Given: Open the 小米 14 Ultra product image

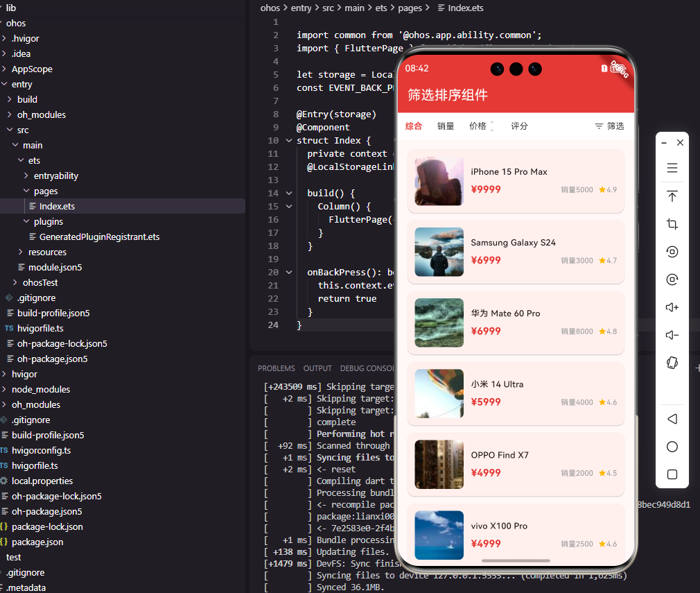Looking at the screenshot, I should (439, 394).
